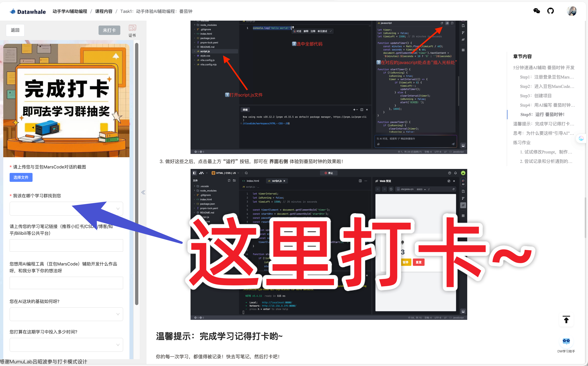This screenshot has width=588, height=366.
Task: Collapse the left panel with double-chevron arrow
Action: (x=143, y=192)
